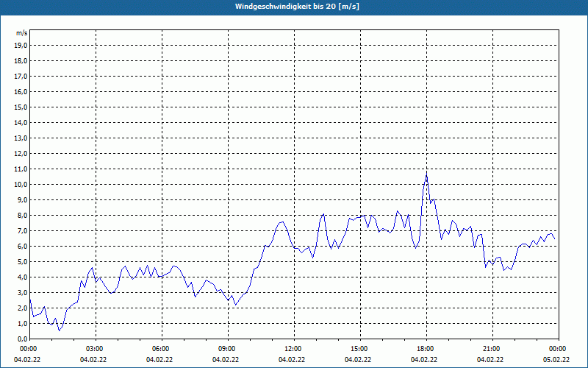This screenshot has height=368, width=588.
Task: Click the 17,0 value on the y-axis
Action: pyautogui.click(x=21, y=77)
